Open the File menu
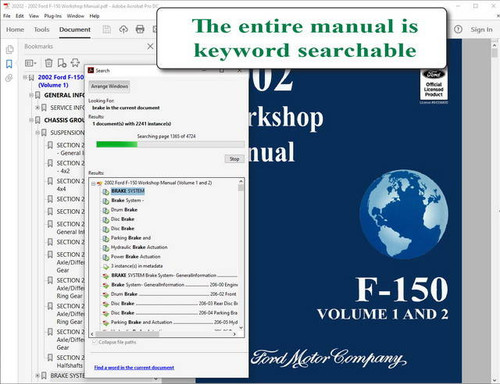Viewport: 500px width, 384px height. click(7, 16)
